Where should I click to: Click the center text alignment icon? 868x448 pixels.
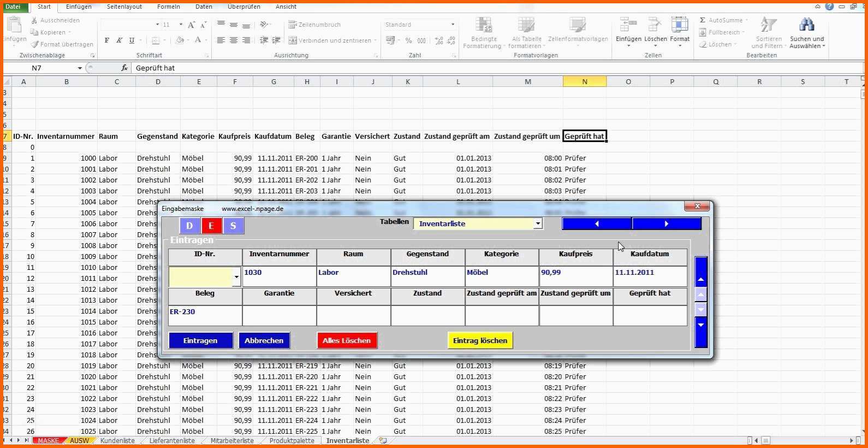[x=234, y=40]
